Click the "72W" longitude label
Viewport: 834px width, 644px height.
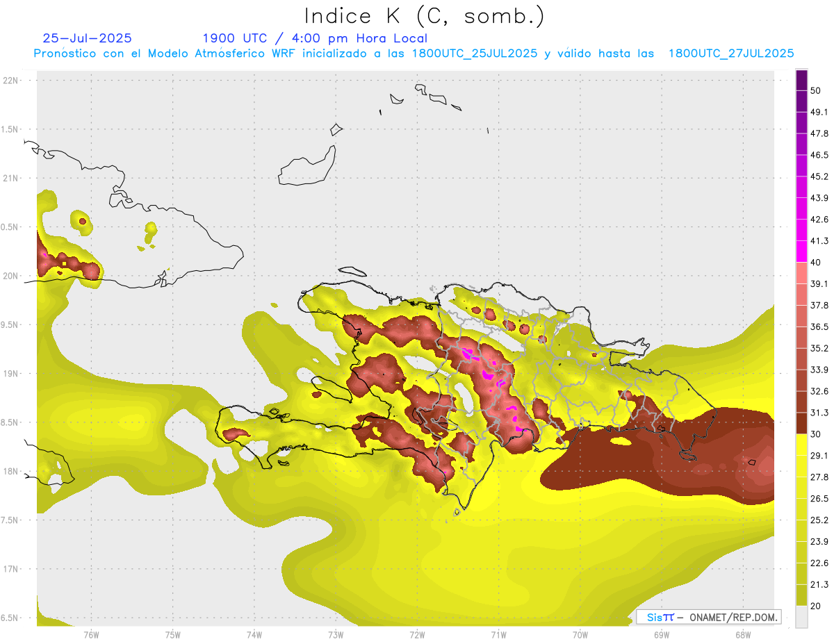click(x=417, y=634)
